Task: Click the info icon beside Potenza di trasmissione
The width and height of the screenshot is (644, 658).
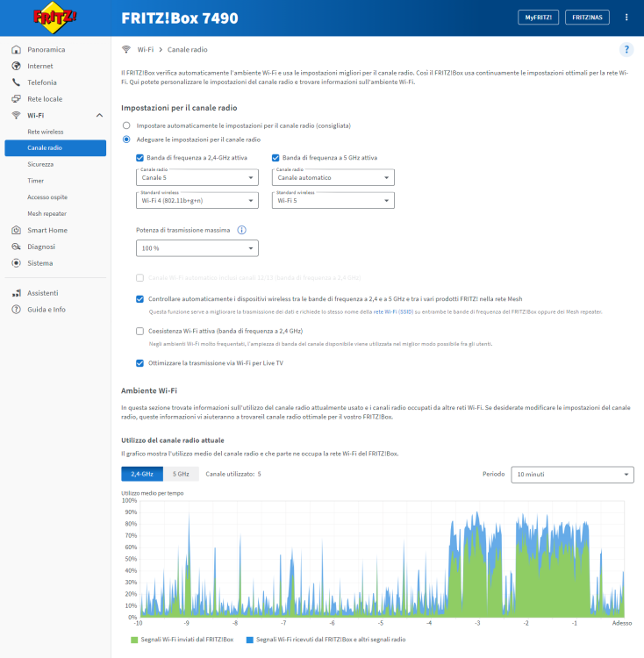Action: pos(241,230)
